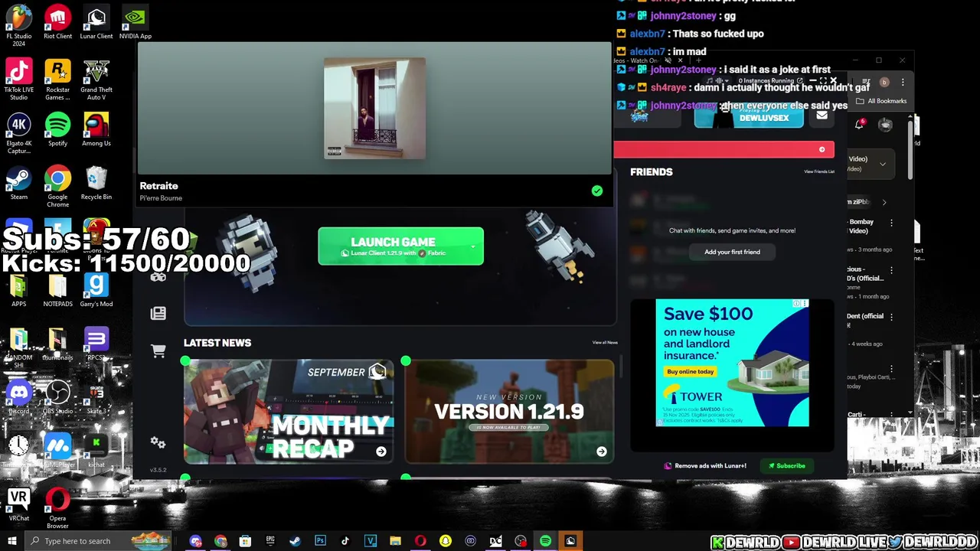The width and height of the screenshot is (980, 551).
Task: Open Among Us desktop icon
Action: 96,130
